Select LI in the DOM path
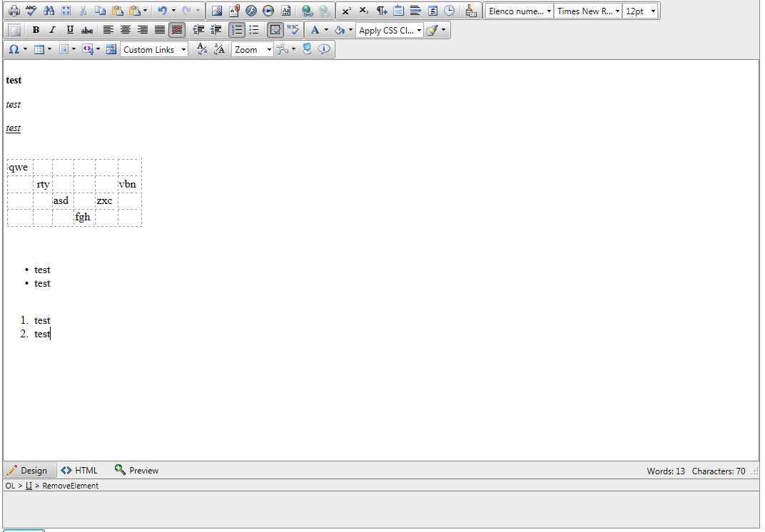 click(x=29, y=486)
